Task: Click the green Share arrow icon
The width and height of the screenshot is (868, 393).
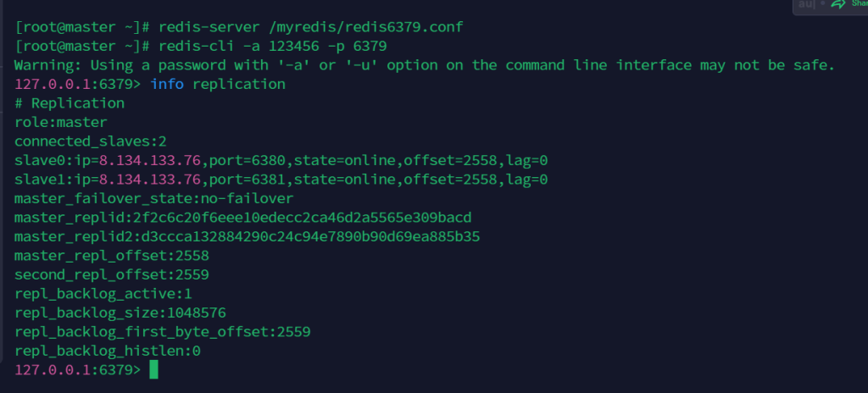Action: (x=839, y=5)
